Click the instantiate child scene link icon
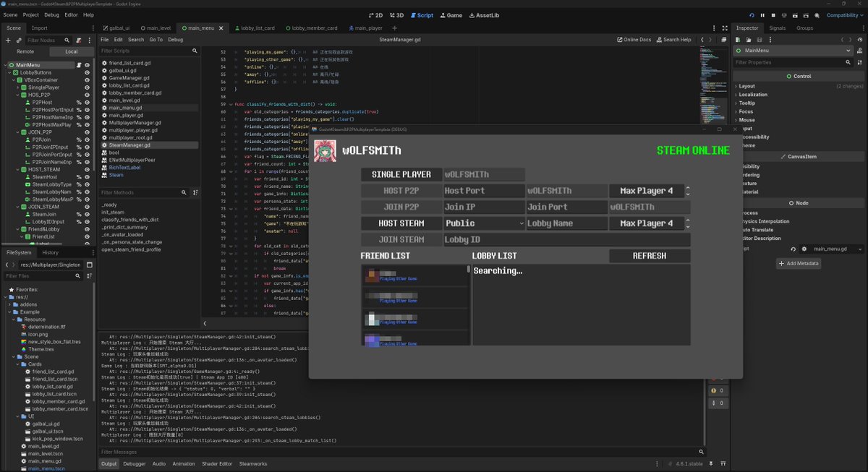Image resolution: width=868 pixels, height=472 pixels. click(19, 40)
